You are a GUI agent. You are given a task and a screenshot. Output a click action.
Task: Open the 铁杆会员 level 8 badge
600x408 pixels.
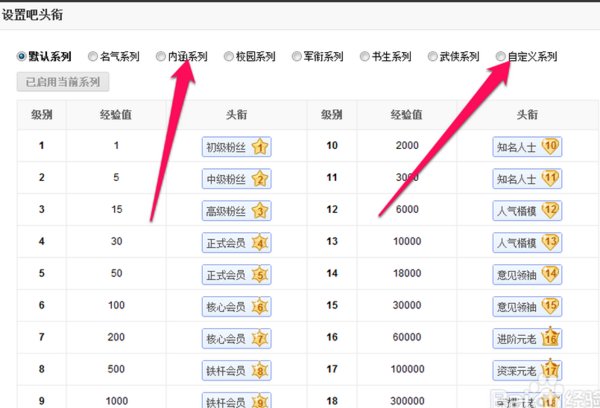[x=236, y=370]
